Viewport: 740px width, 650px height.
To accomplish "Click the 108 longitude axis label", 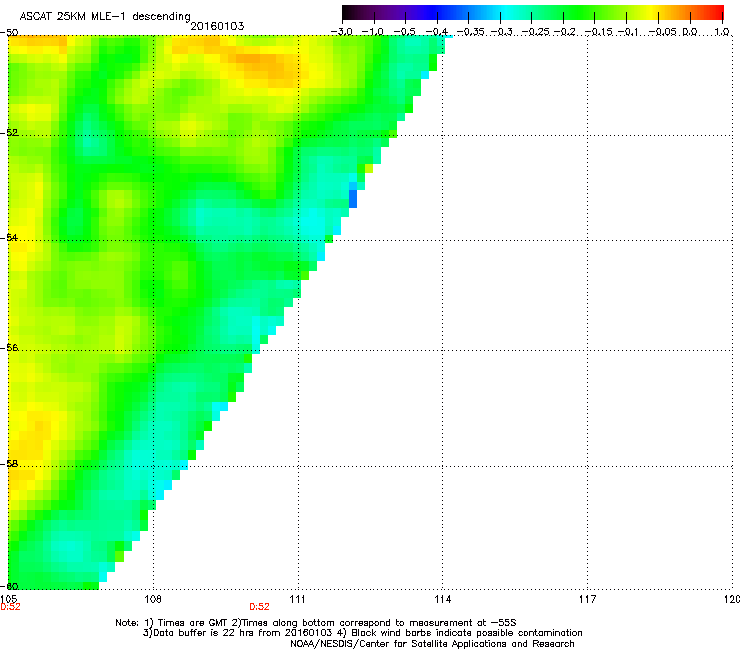I will [153, 599].
